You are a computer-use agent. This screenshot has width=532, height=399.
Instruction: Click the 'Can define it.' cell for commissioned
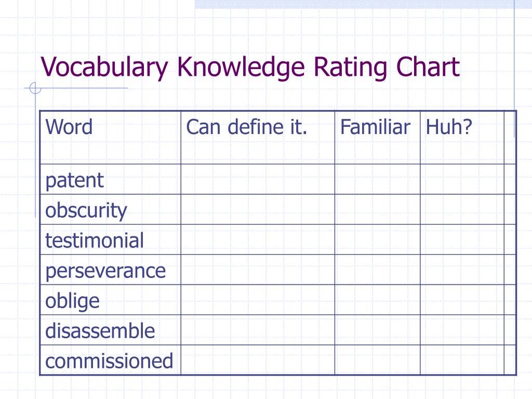click(258, 360)
